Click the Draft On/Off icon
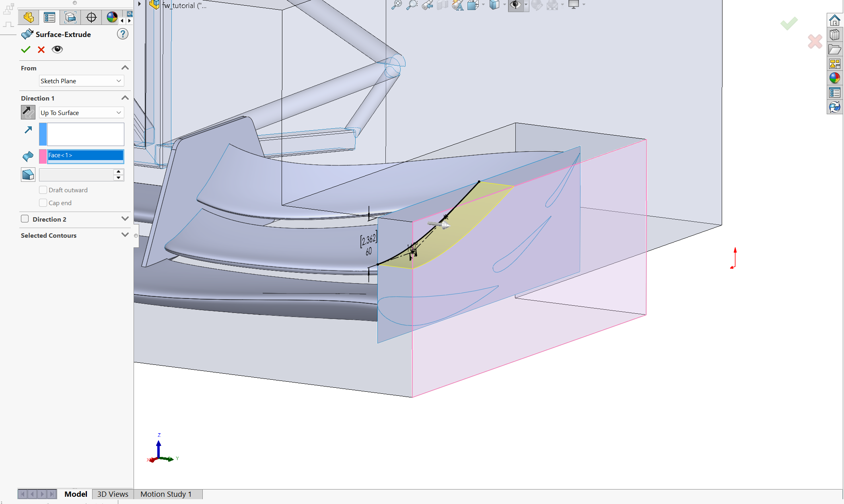The image size is (844, 504). click(x=28, y=175)
